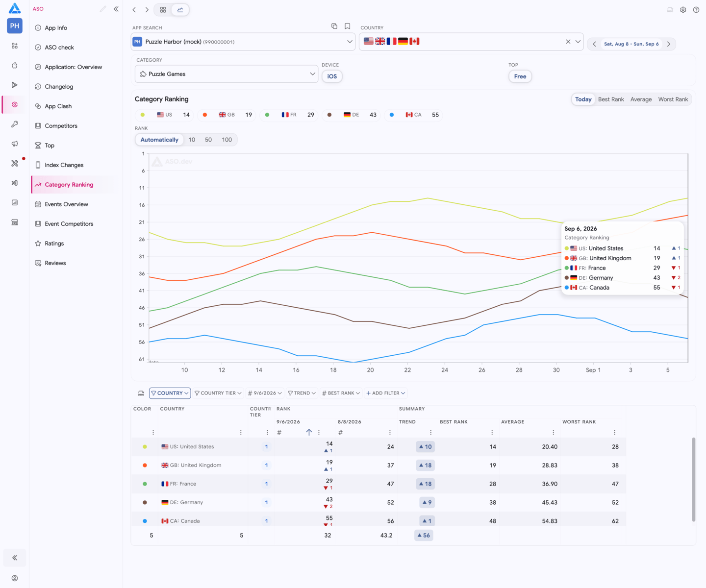
Task: Click ADD FILTER button
Action: point(386,393)
